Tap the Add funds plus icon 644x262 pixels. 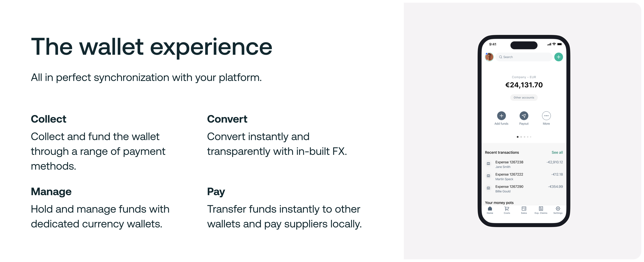[x=501, y=116]
